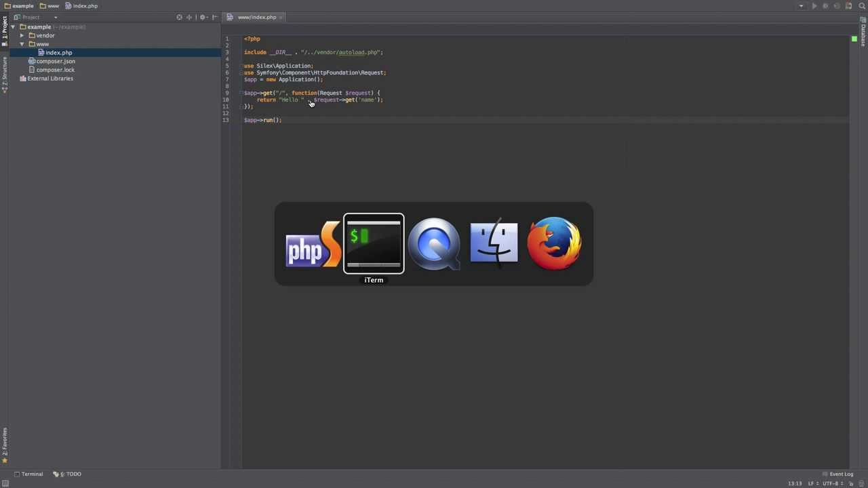
Task: Select index.php in the project tree
Action: [58, 53]
